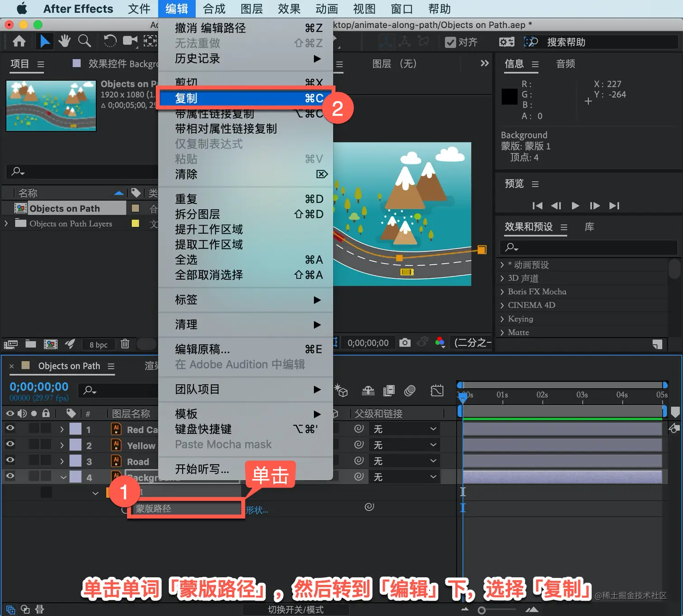
Task: Choose 复制 from the 编辑 menu
Action: [x=245, y=98]
